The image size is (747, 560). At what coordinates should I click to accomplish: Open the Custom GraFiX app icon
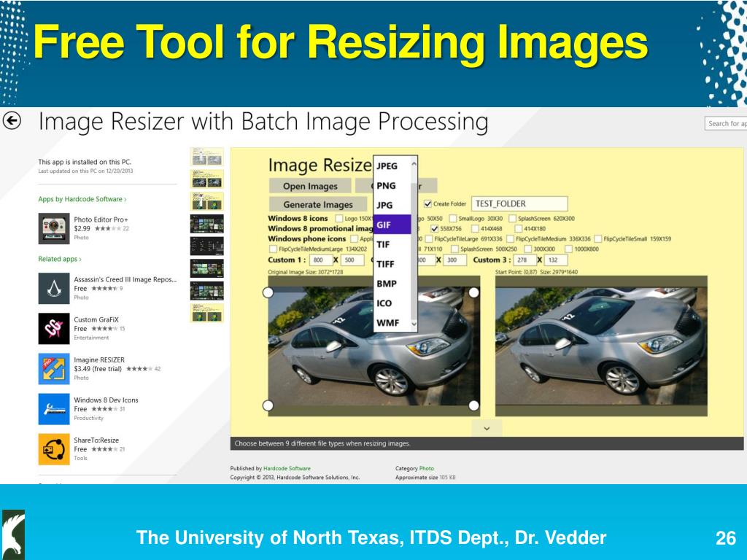tap(54, 329)
